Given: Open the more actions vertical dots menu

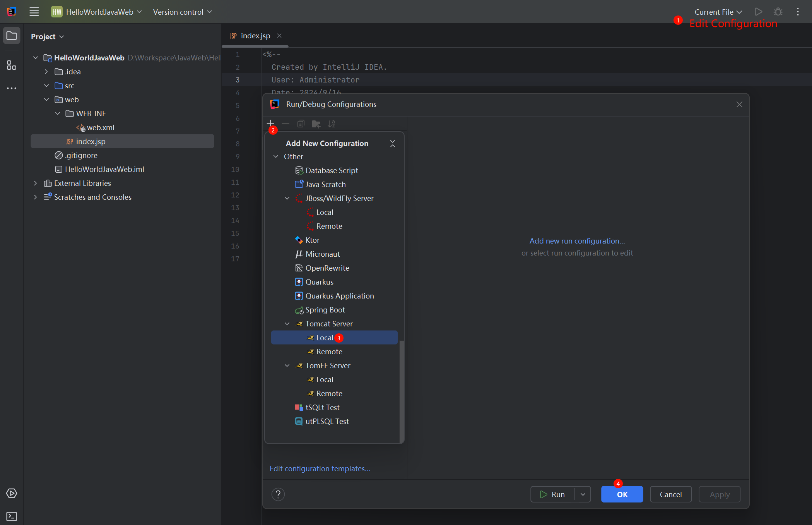Looking at the screenshot, I should click(x=798, y=12).
